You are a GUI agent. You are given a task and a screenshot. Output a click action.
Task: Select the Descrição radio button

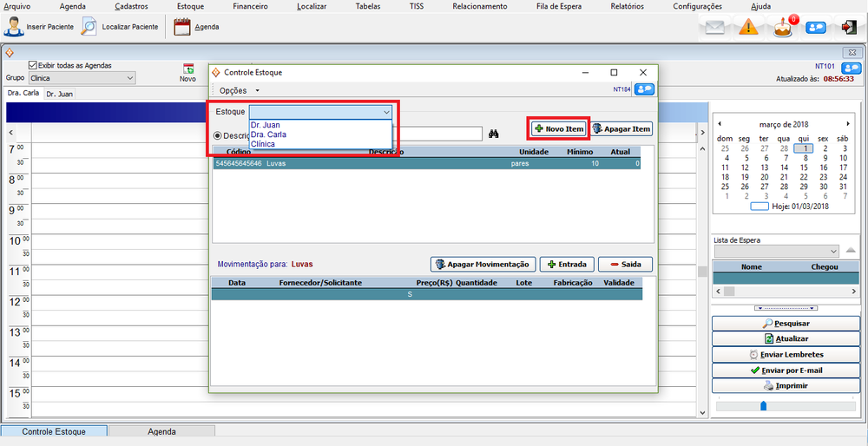[x=218, y=135]
